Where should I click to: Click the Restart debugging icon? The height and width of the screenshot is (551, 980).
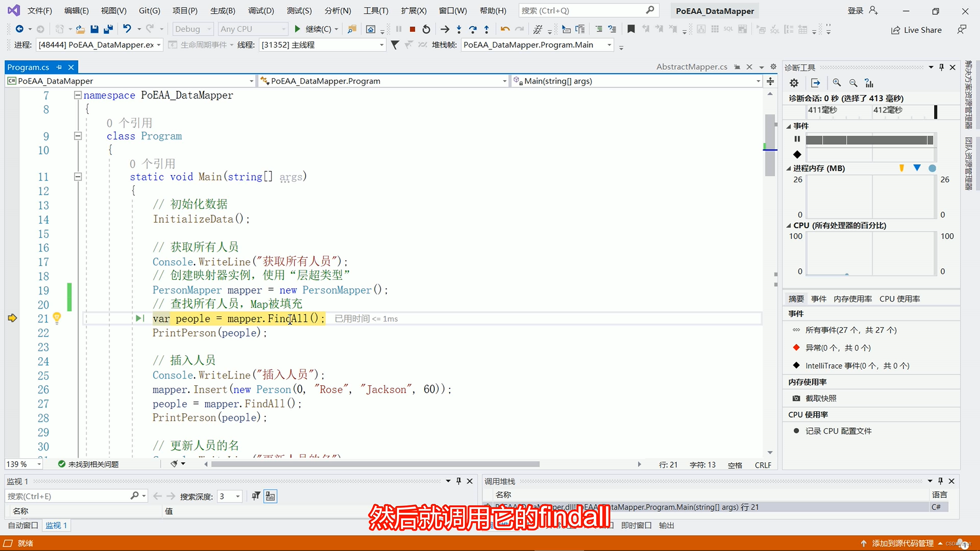[426, 29]
